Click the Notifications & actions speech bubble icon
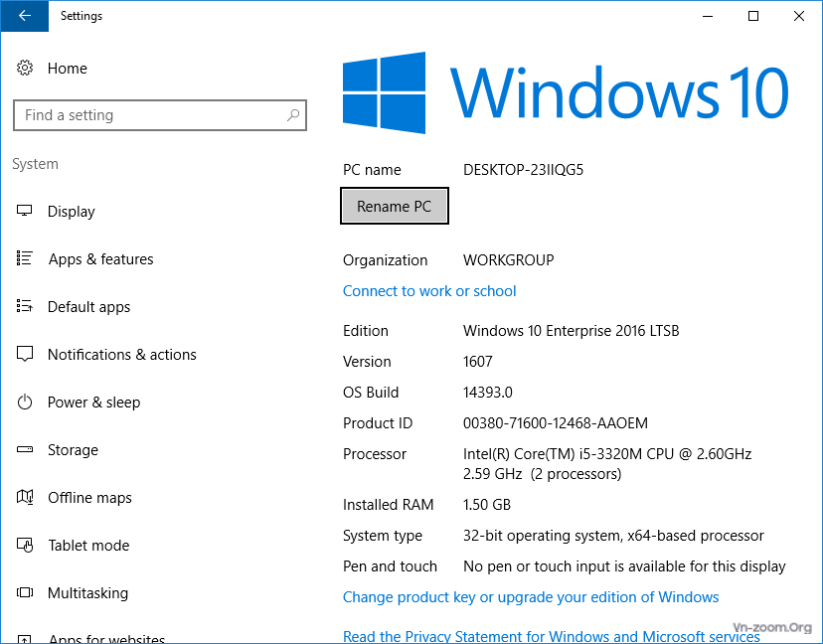The width and height of the screenshot is (823, 644). pyautogui.click(x=25, y=354)
